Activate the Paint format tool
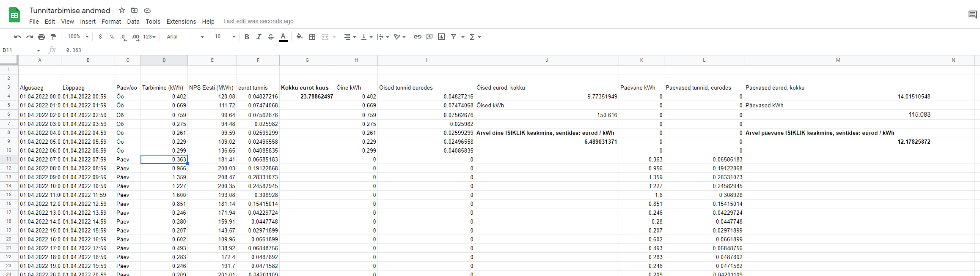The image size is (980, 276). [53, 37]
